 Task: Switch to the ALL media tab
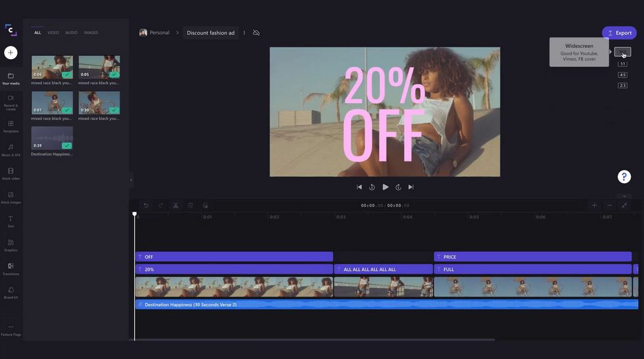click(x=37, y=32)
